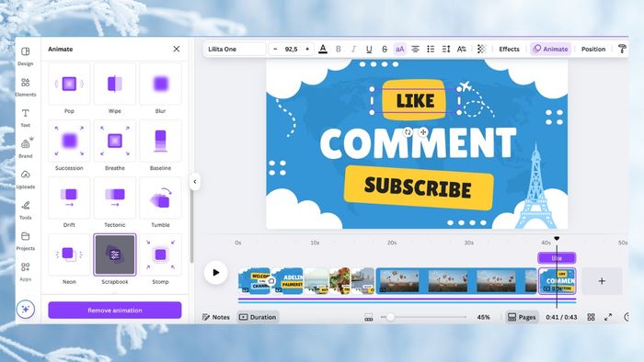Viewport: 644px width, 362px height.
Task: Apply the Baseline animation
Action: pyautogui.click(x=161, y=141)
